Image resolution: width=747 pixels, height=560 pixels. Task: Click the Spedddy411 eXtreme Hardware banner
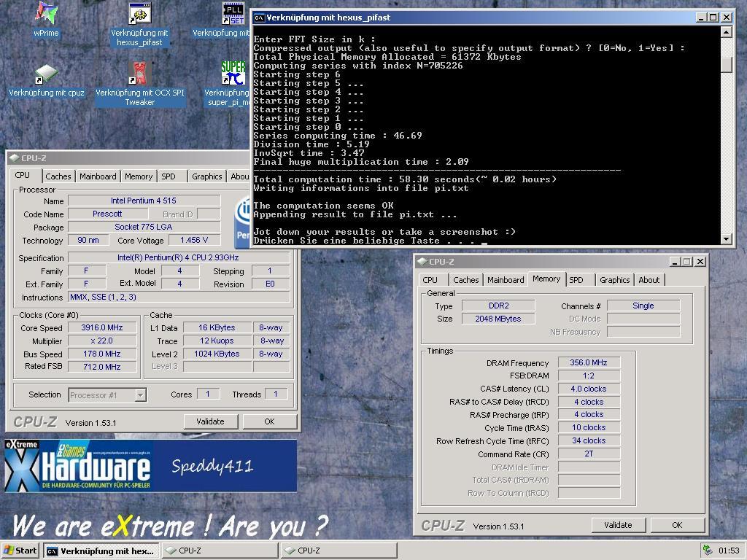click(x=150, y=466)
